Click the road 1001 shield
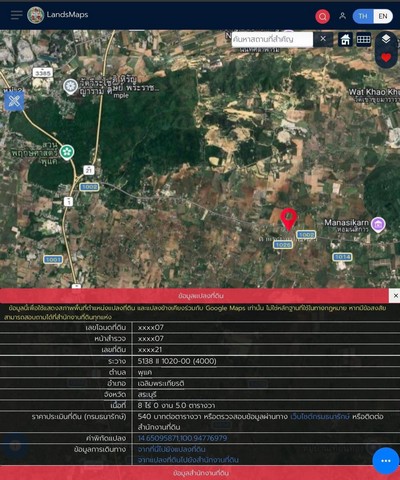Image resolution: width=400 pixels, height=480 pixels. [53, 259]
